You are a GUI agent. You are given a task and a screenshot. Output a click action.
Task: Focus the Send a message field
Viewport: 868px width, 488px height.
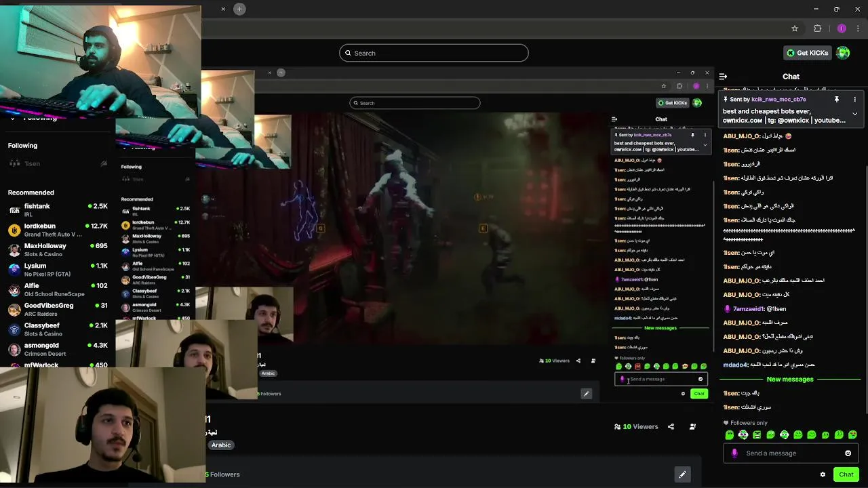[791, 453]
